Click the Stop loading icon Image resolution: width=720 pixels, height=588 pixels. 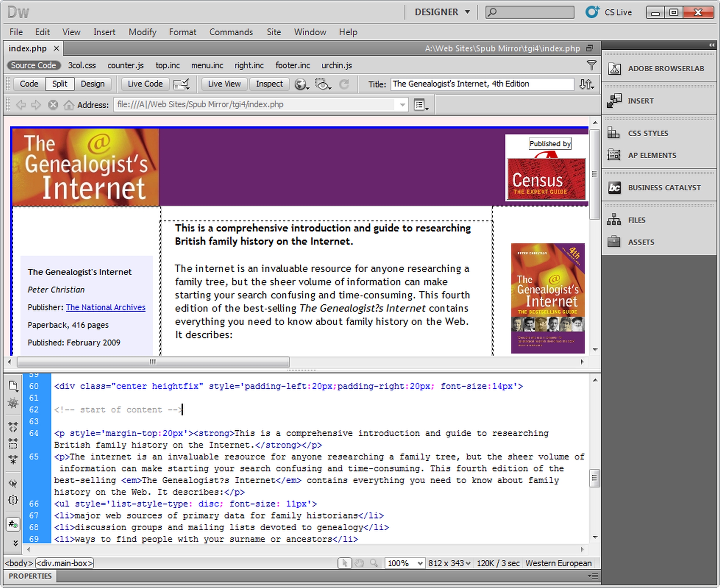click(x=53, y=105)
